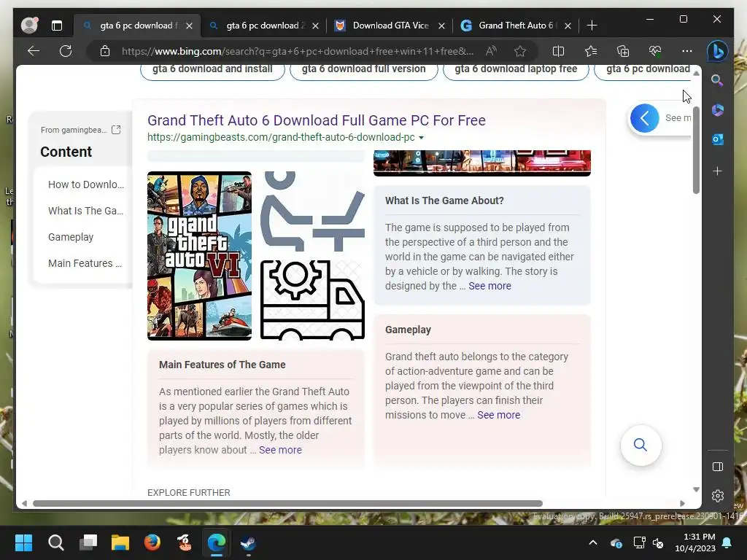Click the blue back chevron next to See more
The width and height of the screenshot is (747, 560).
[x=645, y=118]
